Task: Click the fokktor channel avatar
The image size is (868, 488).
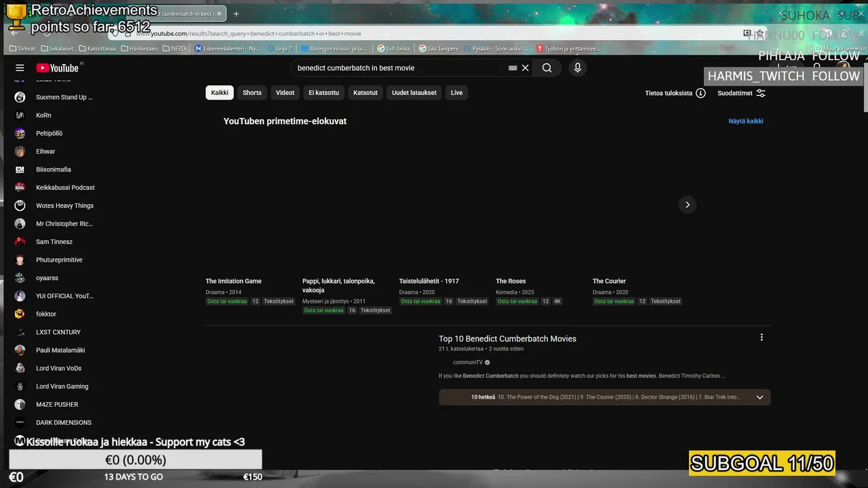Action: (x=20, y=314)
